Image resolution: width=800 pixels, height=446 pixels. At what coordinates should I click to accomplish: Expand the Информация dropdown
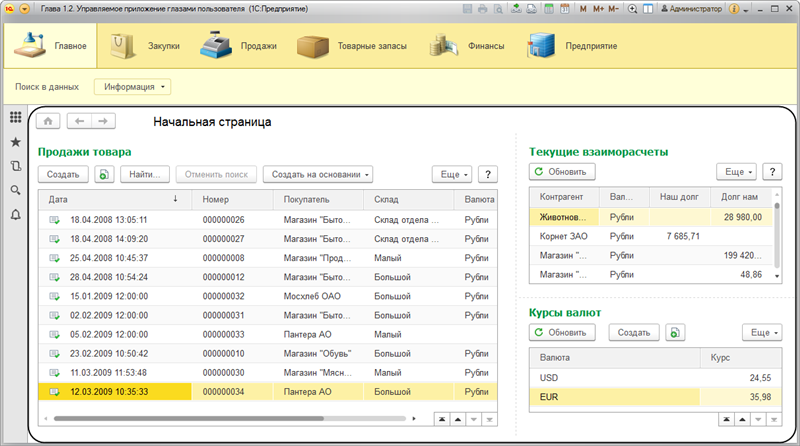pos(132,87)
